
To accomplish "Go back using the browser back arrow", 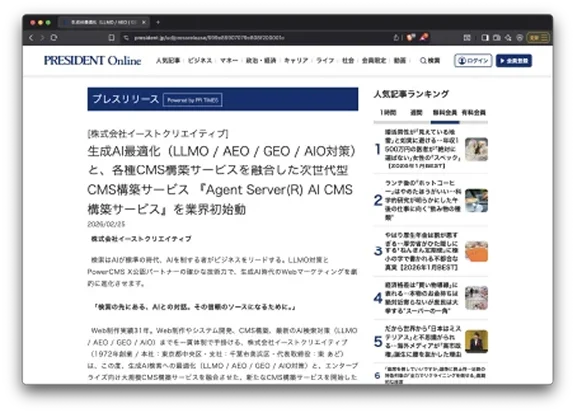I will pyautogui.click(x=31, y=37).
